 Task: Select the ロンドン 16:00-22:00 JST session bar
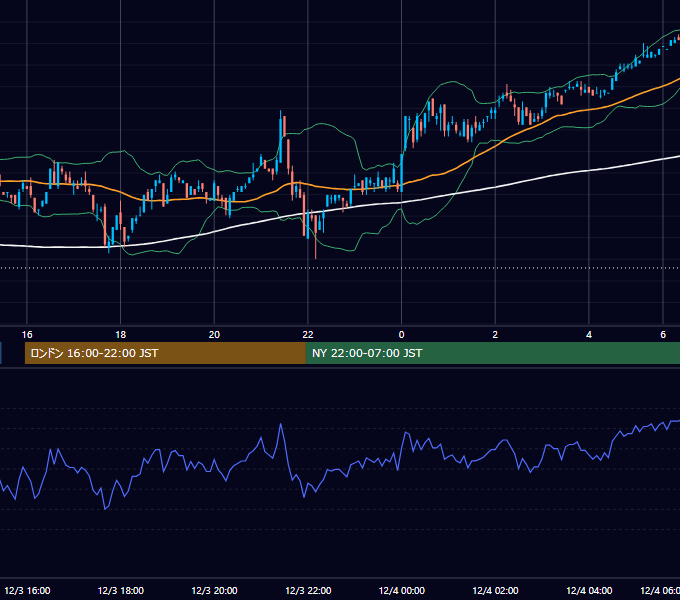click(165, 353)
